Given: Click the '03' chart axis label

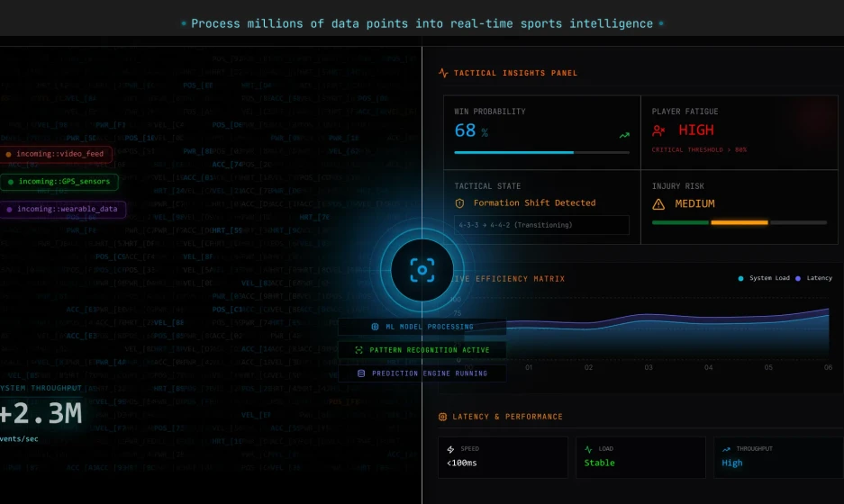Looking at the screenshot, I should pos(649,367).
